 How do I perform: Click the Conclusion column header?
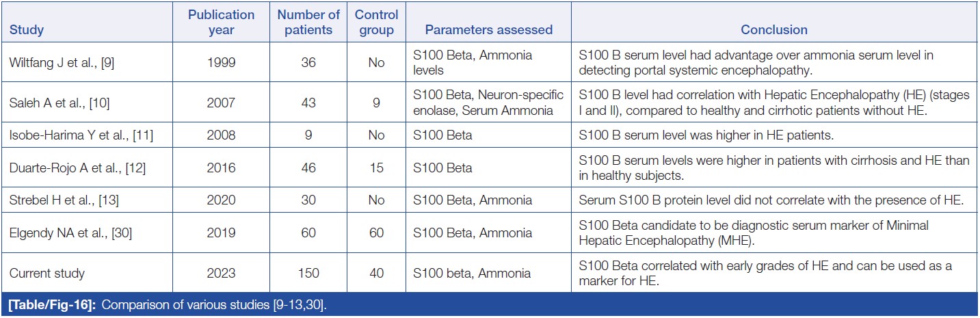[774, 30]
